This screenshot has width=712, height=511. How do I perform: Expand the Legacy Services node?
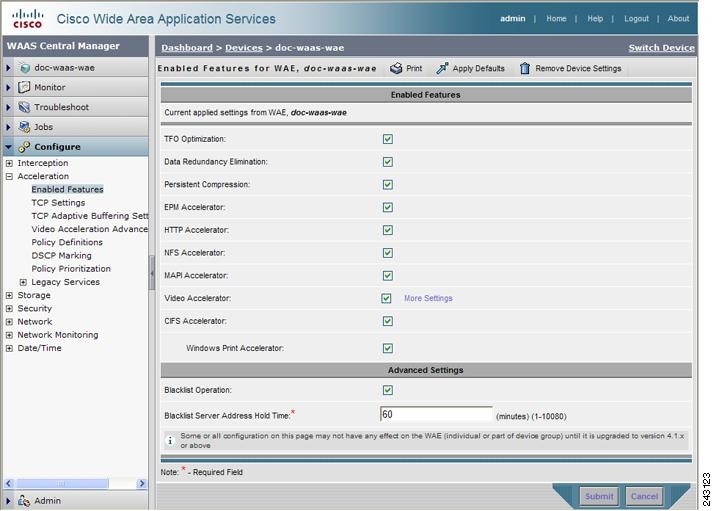[23, 282]
